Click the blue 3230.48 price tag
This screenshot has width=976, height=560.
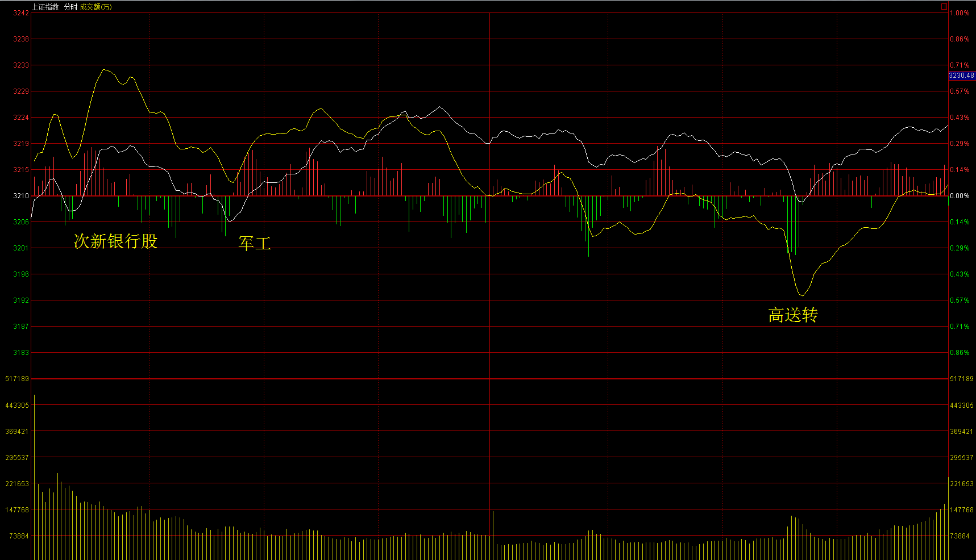point(961,76)
